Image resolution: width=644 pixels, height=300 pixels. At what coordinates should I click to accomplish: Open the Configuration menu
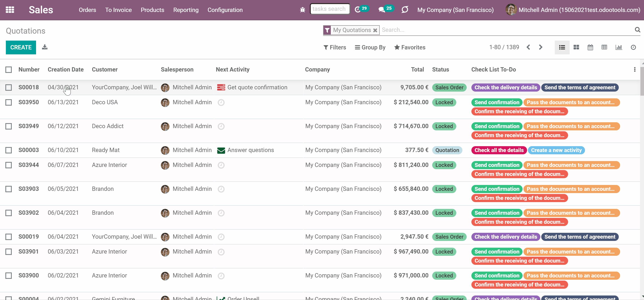(x=225, y=10)
